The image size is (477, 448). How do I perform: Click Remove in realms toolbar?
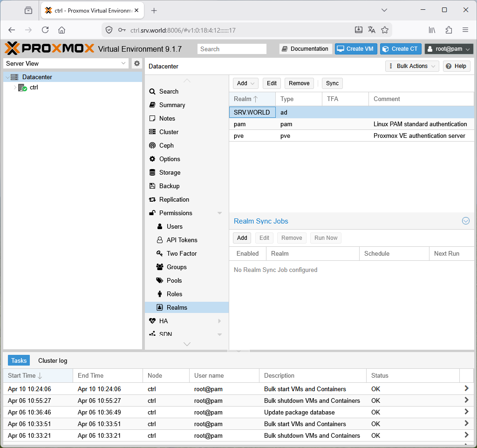299,83
